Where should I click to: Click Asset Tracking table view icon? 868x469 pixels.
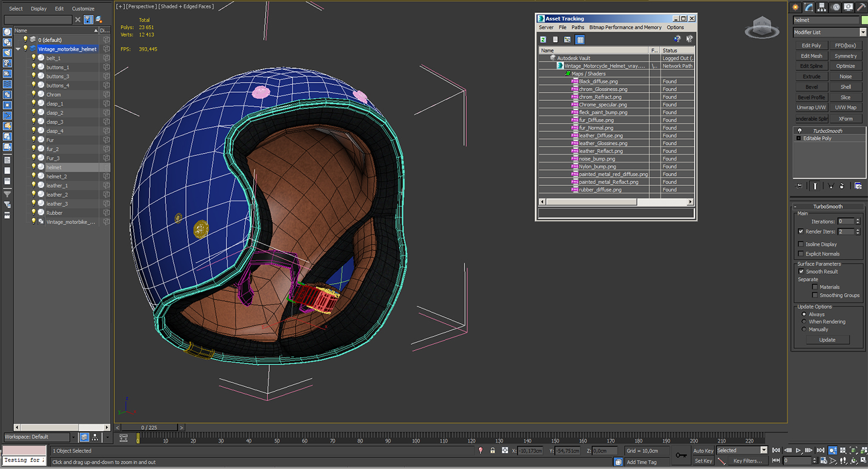point(580,39)
